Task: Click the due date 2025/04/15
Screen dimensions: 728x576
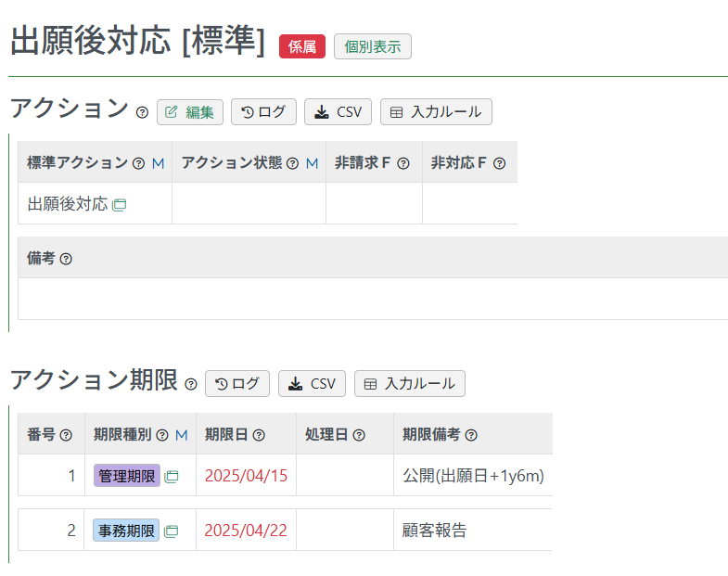Action: (x=246, y=476)
